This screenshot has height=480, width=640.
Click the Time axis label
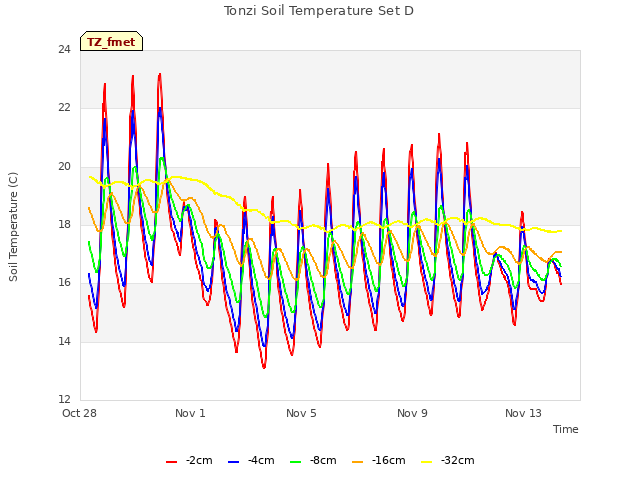[x=566, y=429]
